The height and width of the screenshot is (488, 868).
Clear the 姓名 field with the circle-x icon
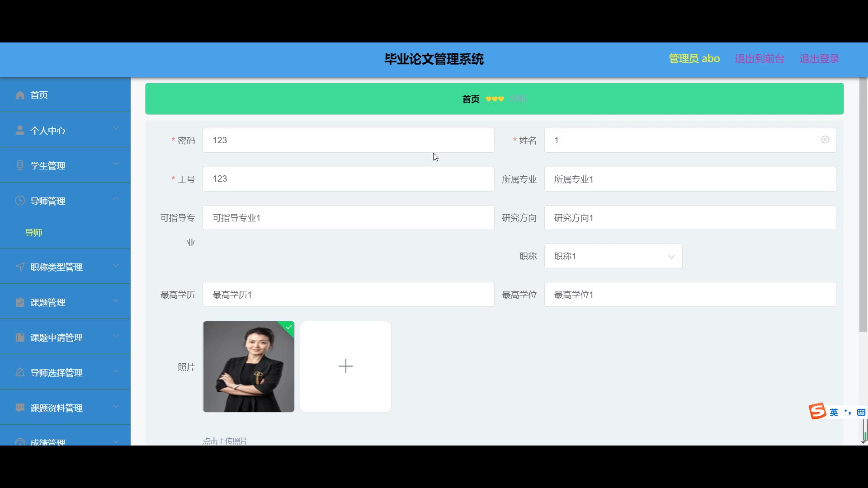[825, 140]
